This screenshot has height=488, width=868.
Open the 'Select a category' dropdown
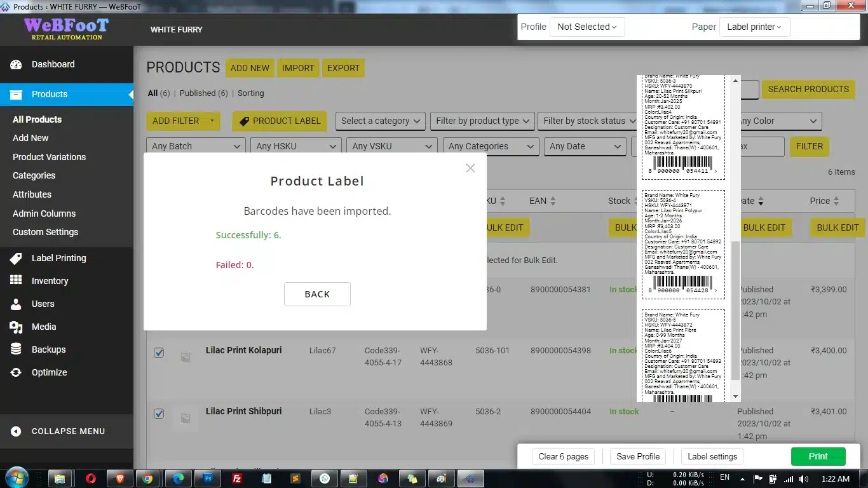[x=381, y=121]
